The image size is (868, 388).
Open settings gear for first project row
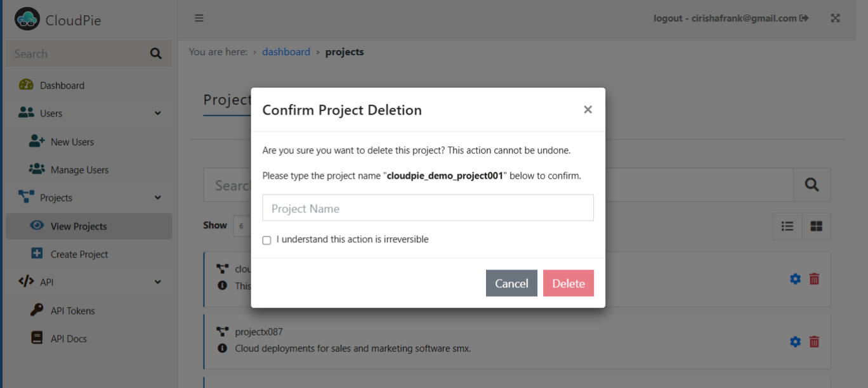point(795,279)
